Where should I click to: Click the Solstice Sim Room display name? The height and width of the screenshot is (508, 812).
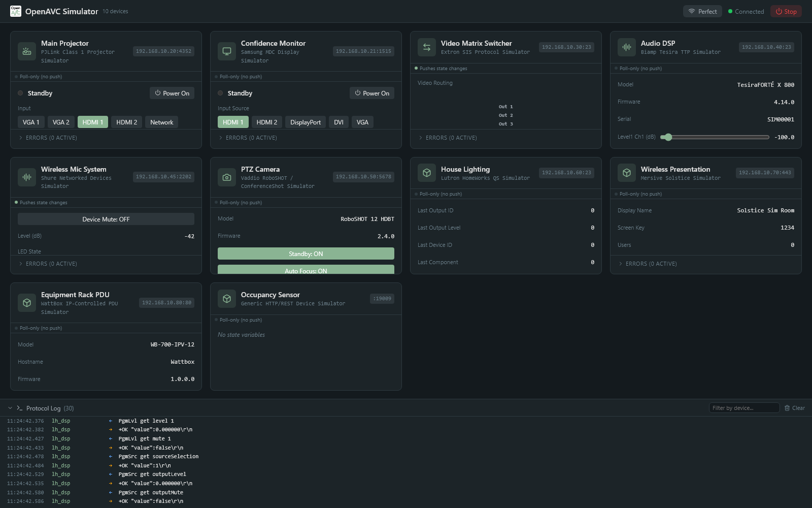pos(765,210)
